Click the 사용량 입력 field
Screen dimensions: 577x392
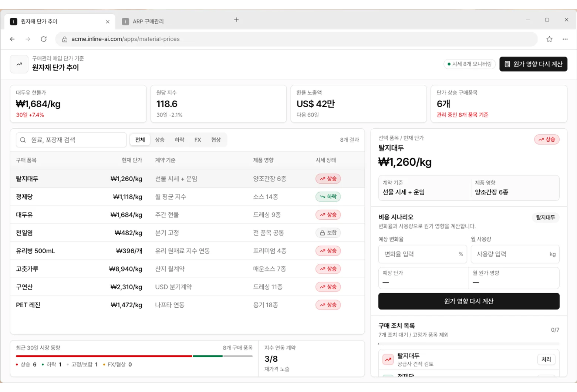point(515,254)
